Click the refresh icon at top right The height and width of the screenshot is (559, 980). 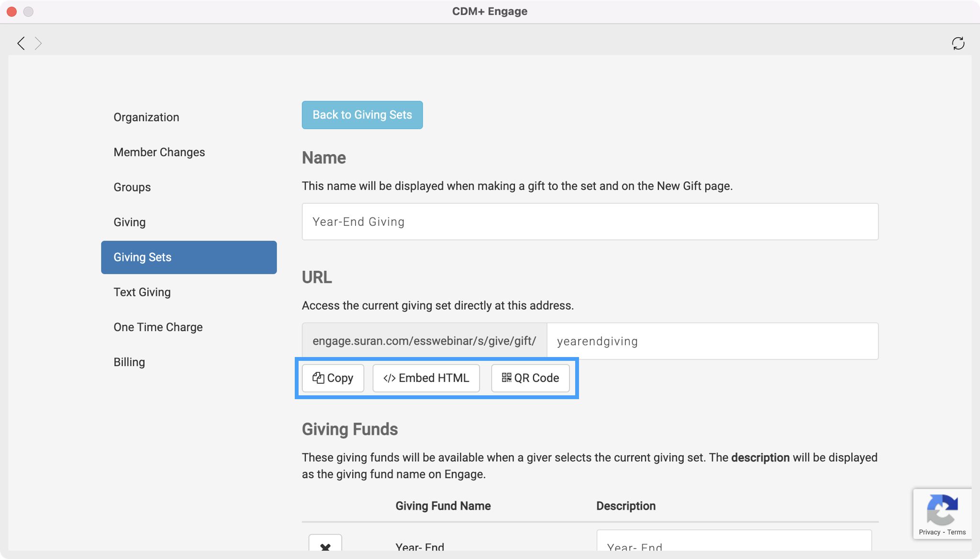tap(958, 44)
